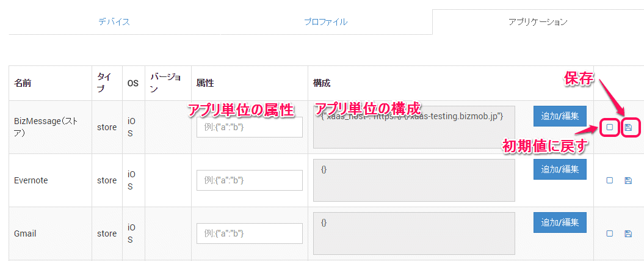Click the Gmail 構成 text area

tap(414, 233)
